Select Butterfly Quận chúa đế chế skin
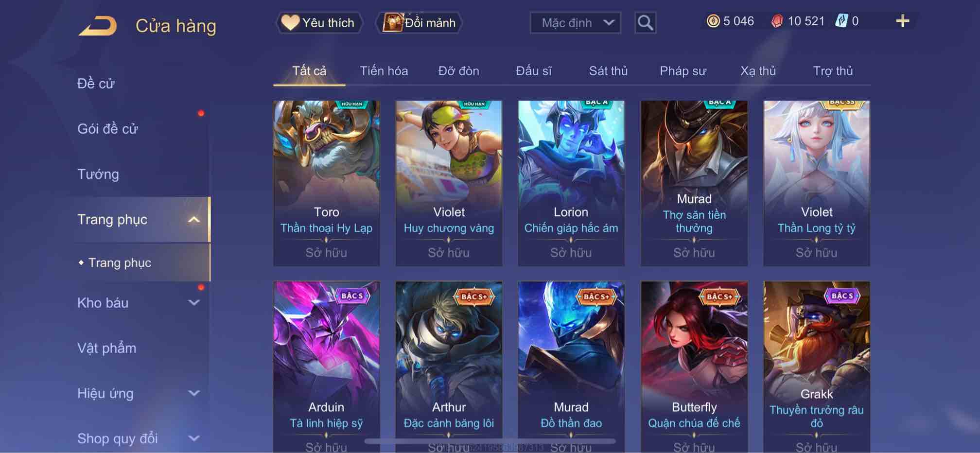This screenshot has height=453, width=980. click(694, 367)
